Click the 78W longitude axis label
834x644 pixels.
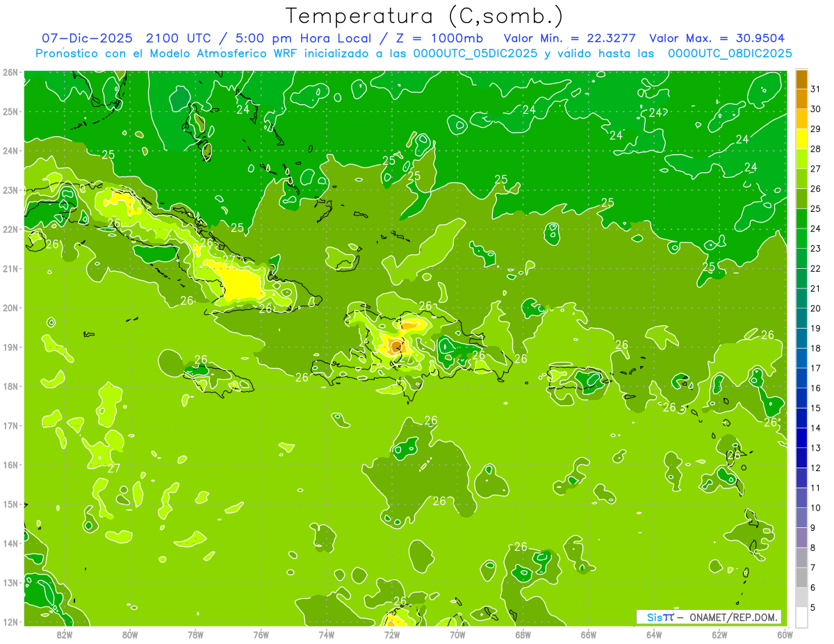195,634
